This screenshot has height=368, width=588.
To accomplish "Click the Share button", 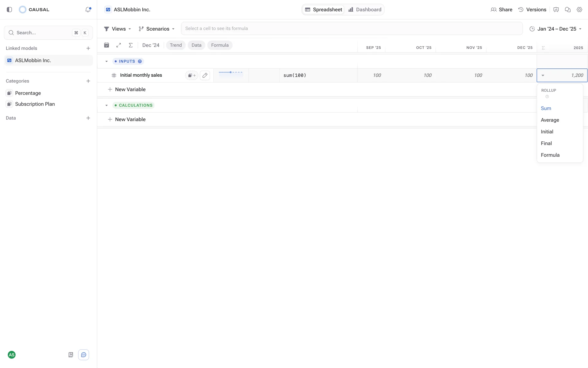I will (x=501, y=10).
